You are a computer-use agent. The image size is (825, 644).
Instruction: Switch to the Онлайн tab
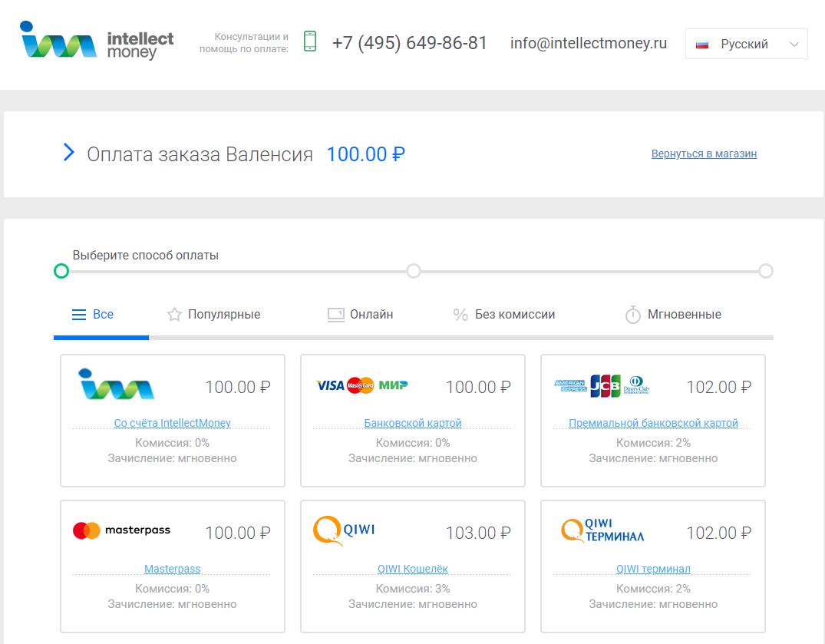coord(360,315)
